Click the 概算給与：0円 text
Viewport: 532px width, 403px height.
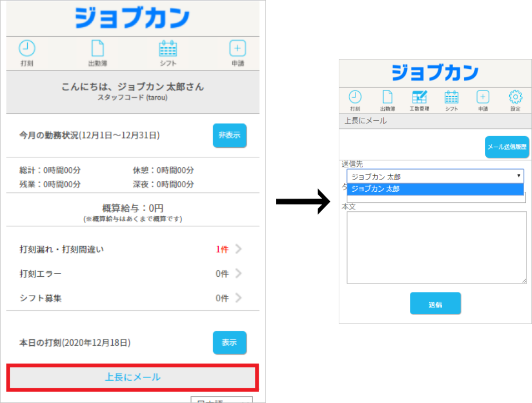[133, 208]
